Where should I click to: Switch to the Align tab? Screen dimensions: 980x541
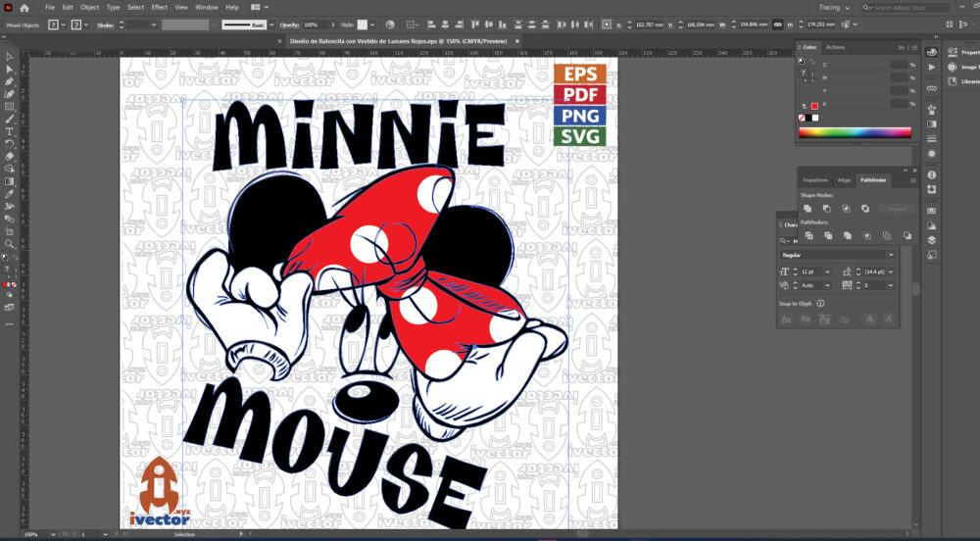point(844,180)
